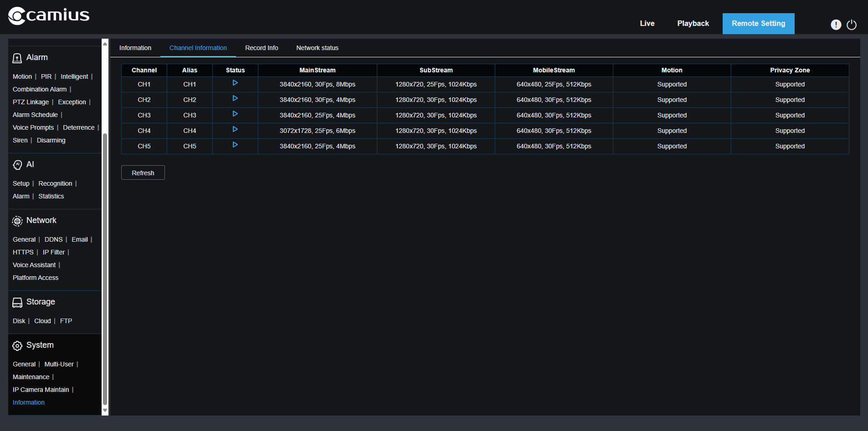Screen dimensions: 868x431
Task: Open Motion alarm settings link
Action: [x=22, y=76]
